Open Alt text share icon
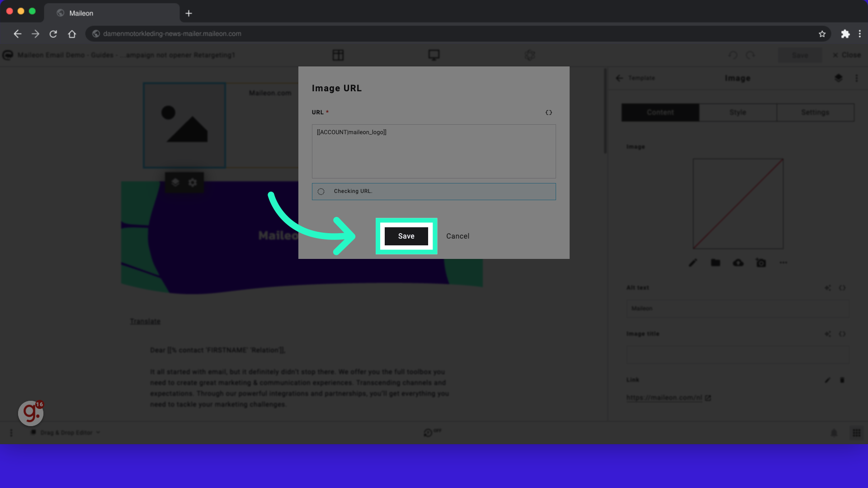The width and height of the screenshot is (868, 488). tap(827, 288)
